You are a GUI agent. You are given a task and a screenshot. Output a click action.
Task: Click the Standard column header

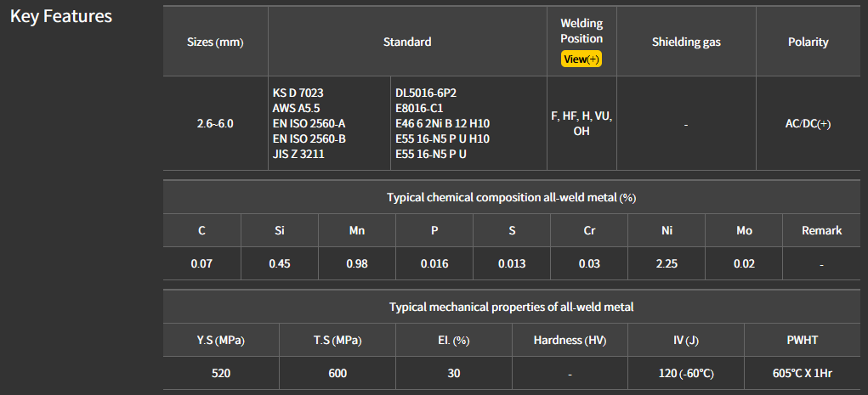coord(407,42)
